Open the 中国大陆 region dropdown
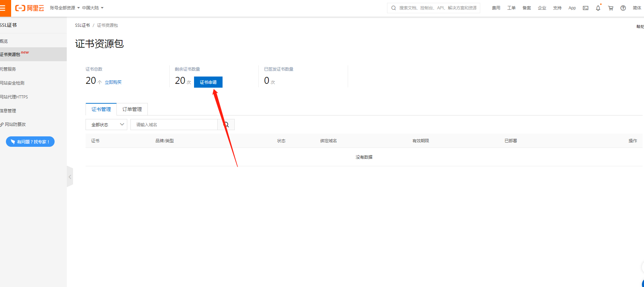The image size is (644, 287). [x=92, y=8]
